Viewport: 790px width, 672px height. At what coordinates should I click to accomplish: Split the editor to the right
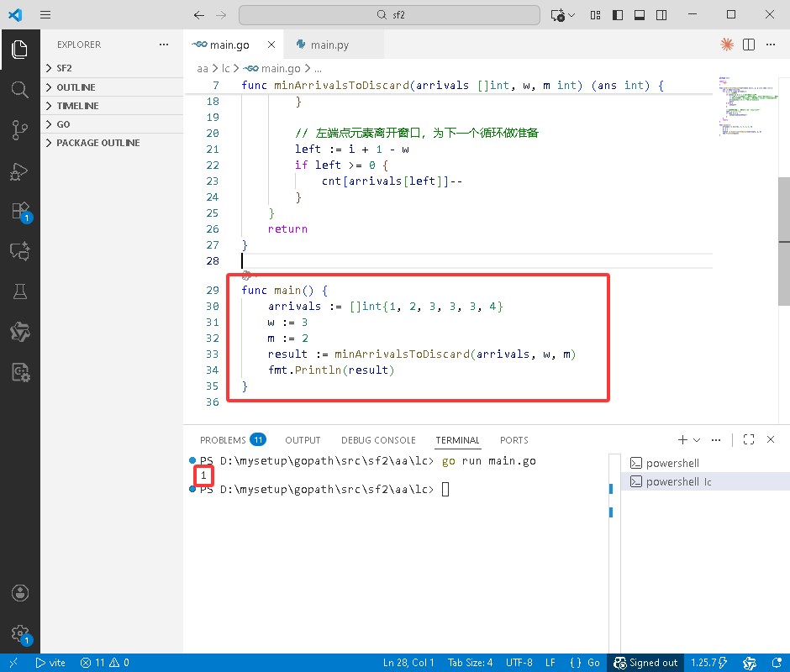click(x=749, y=45)
